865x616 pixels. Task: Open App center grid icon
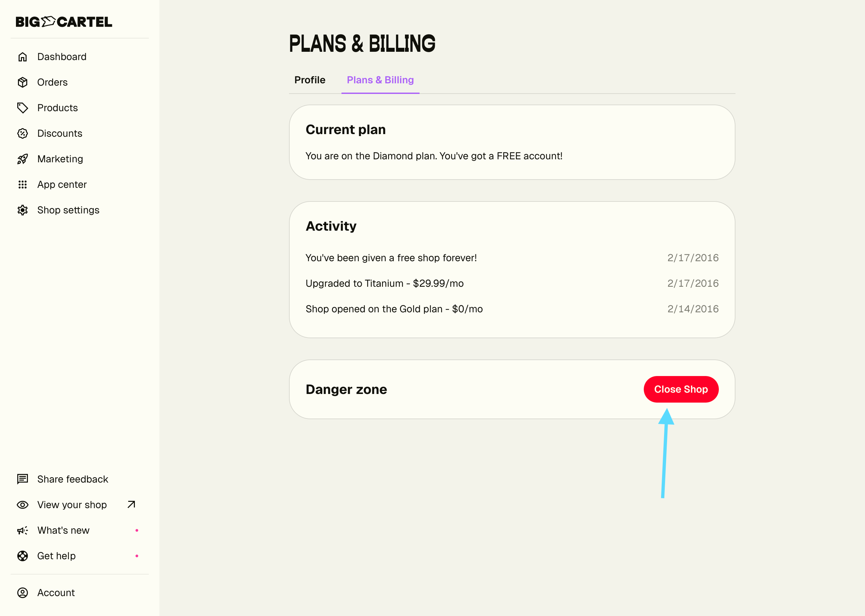(23, 185)
